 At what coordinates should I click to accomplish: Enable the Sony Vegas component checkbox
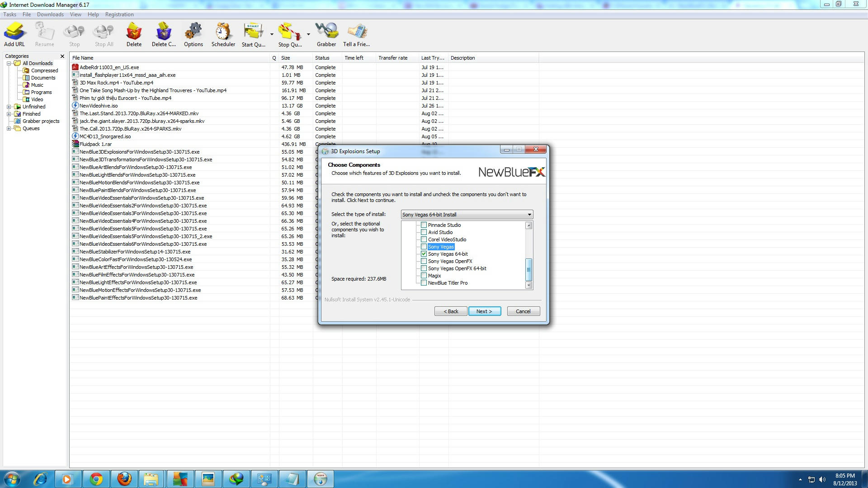(424, 247)
